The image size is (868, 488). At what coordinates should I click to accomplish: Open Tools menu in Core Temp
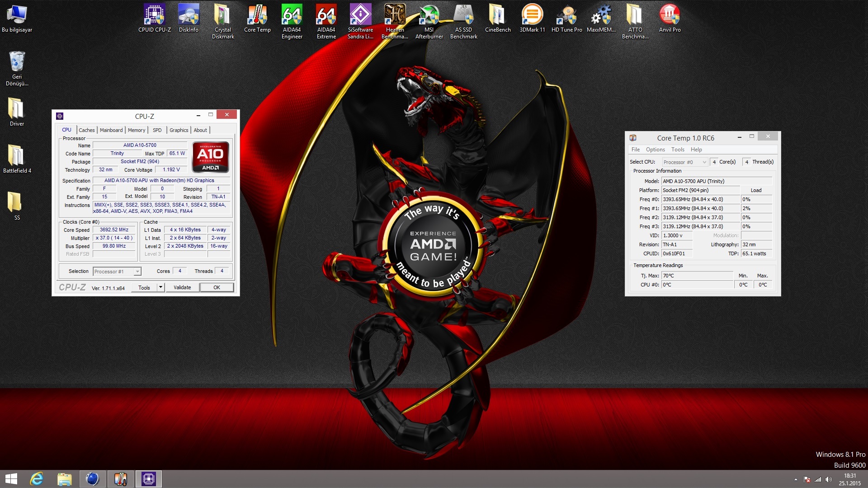[x=678, y=150]
